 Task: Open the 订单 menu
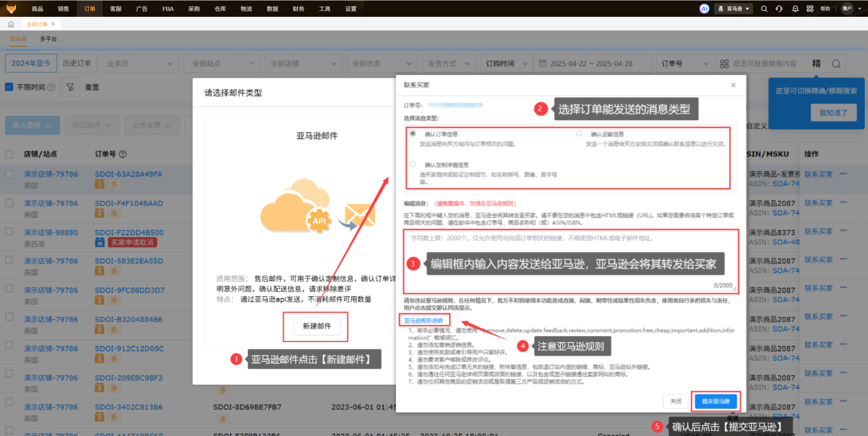pos(90,9)
